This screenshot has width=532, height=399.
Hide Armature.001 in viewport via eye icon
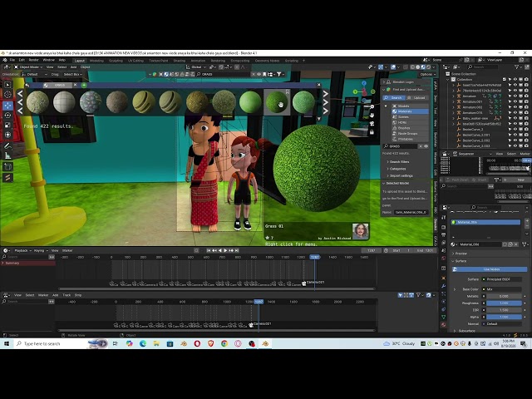(x=515, y=101)
